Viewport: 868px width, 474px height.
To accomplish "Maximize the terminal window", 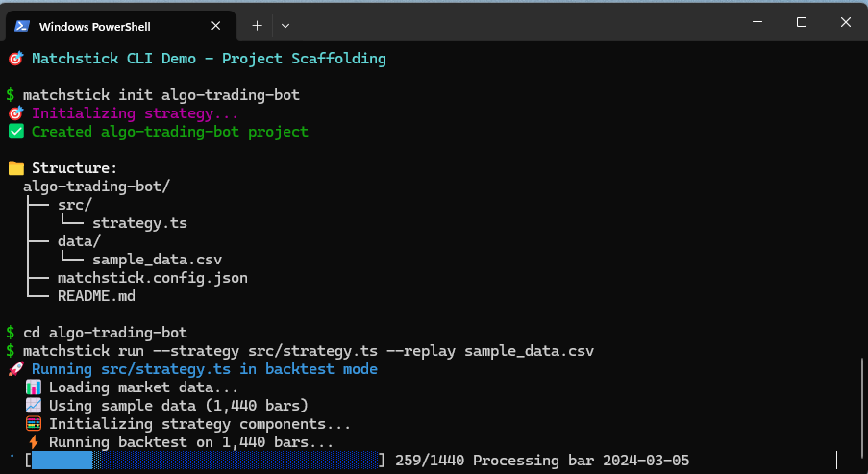I will (x=801, y=22).
